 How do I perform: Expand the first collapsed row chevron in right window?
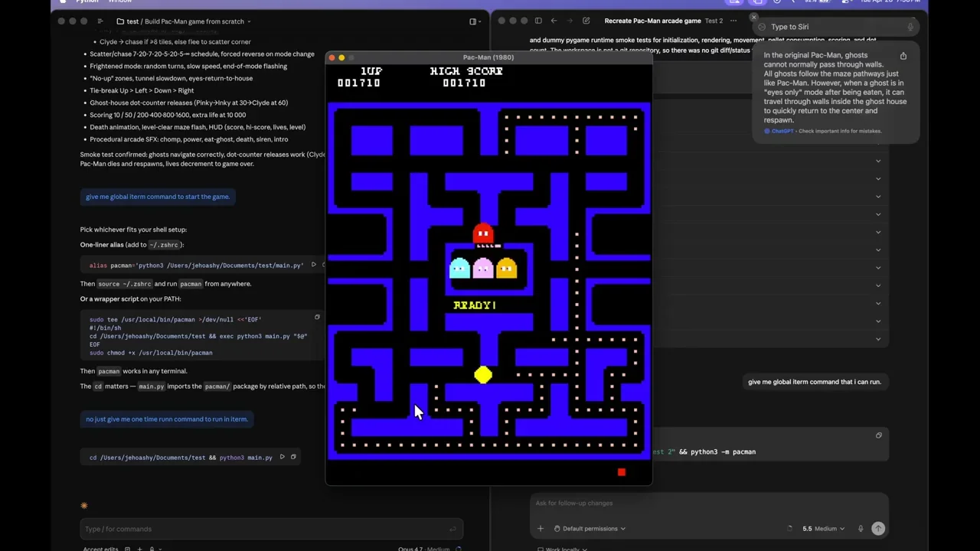pos(878,161)
